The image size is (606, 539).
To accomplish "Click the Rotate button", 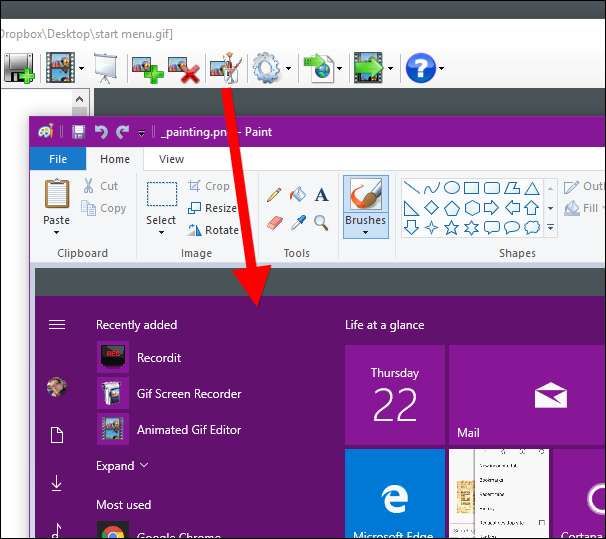I will coord(214,230).
